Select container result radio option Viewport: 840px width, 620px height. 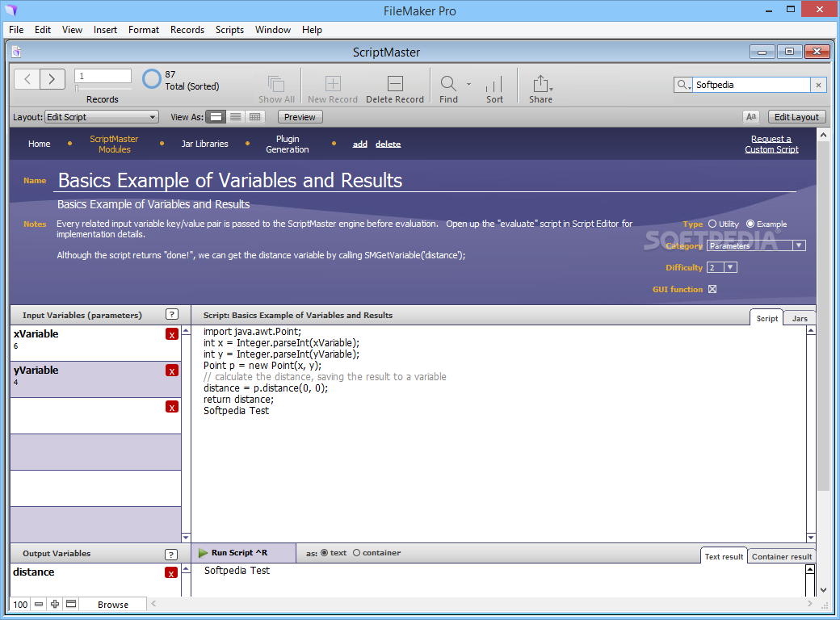pyautogui.click(x=356, y=552)
